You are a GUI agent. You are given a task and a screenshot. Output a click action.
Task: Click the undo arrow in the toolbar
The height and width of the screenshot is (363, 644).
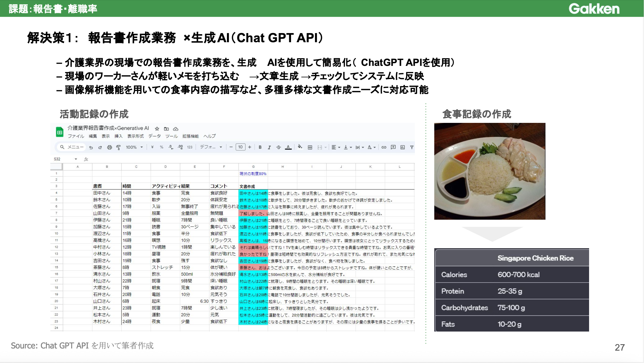(91, 147)
